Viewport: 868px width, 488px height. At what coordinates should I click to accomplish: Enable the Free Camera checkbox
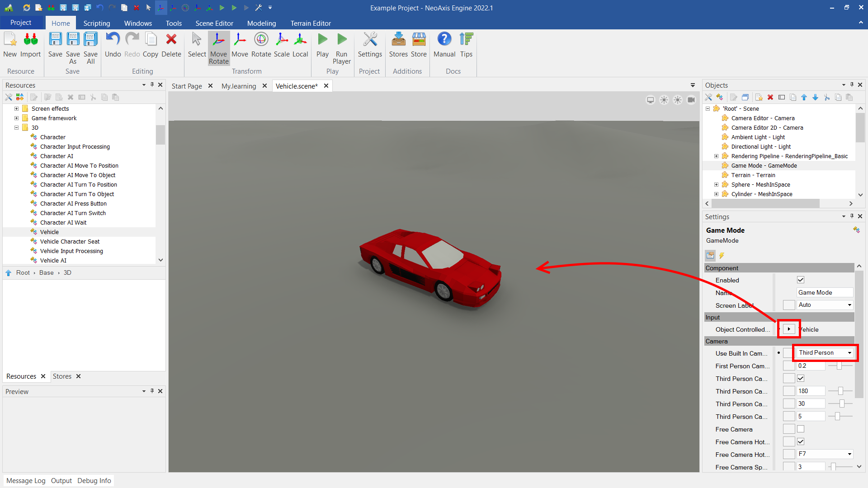click(x=801, y=429)
